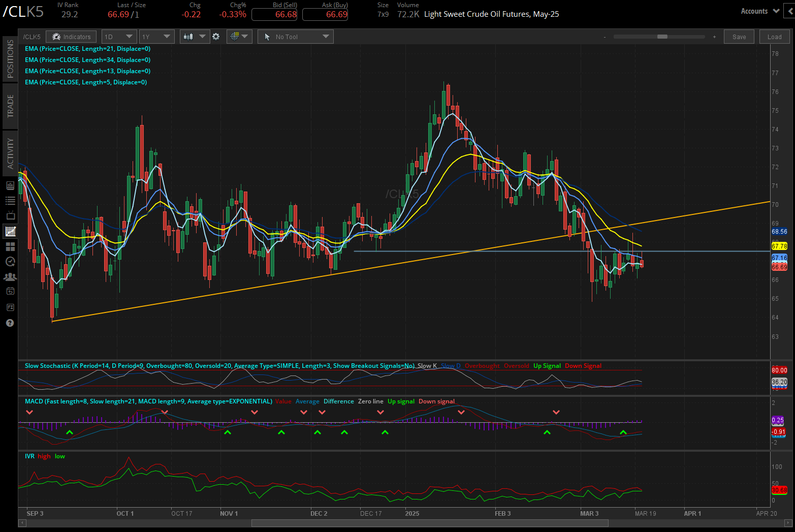The height and width of the screenshot is (532, 795).
Task: Click the clock history icon in the sidebar
Action: click(10, 262)
